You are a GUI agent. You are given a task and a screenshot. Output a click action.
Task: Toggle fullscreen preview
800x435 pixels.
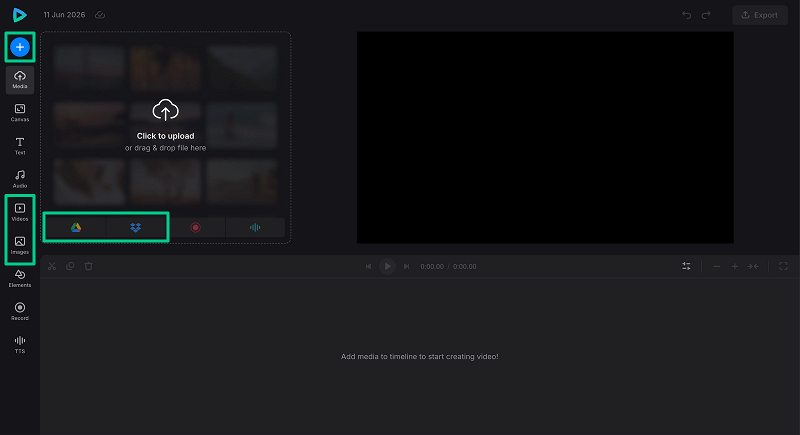pyautogui.click(x=783, y=266)
